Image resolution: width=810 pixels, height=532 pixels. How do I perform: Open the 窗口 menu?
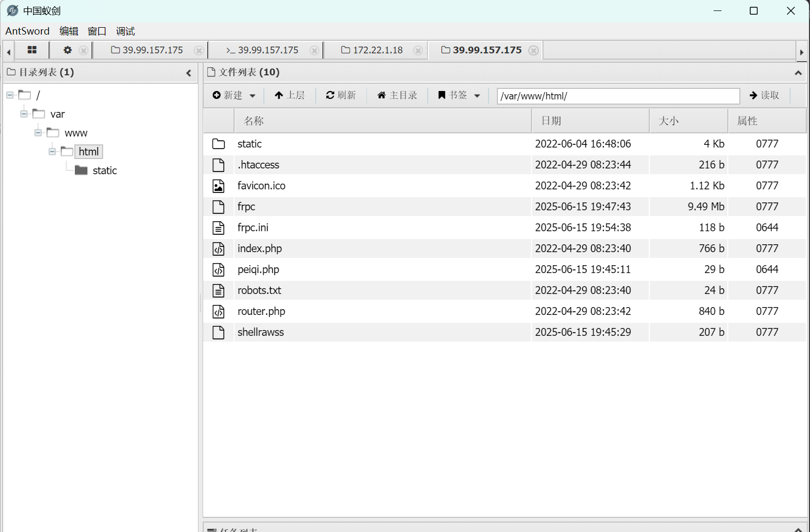97,31
